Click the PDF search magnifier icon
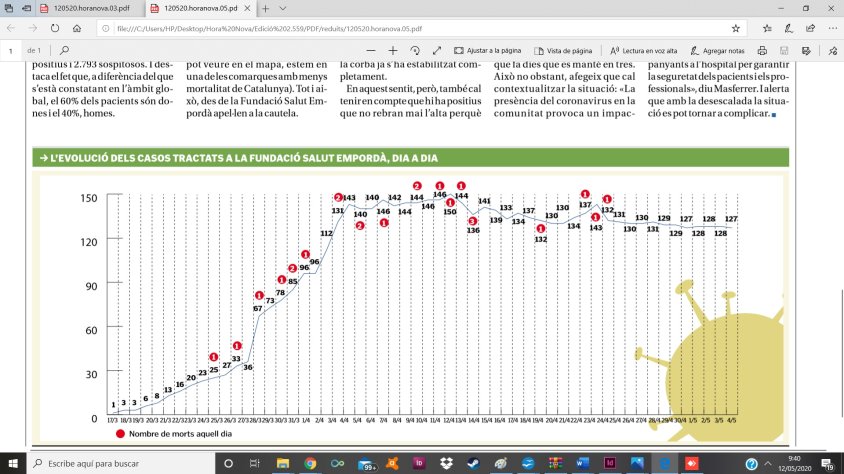The image size is (844, 474). click(64, 50)
